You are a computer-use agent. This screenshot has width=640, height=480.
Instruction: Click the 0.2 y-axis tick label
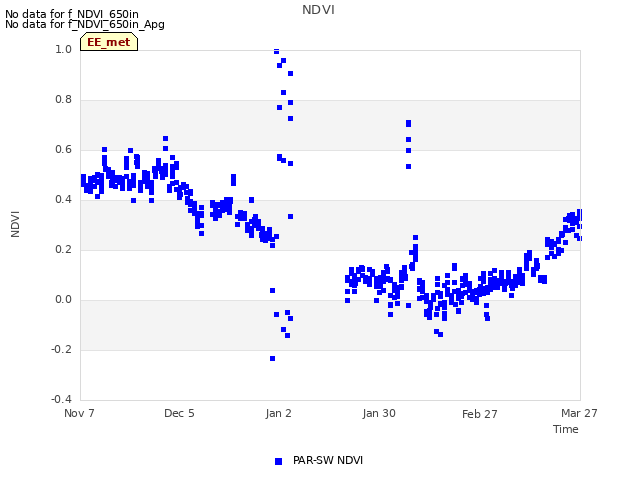point(63,249)
